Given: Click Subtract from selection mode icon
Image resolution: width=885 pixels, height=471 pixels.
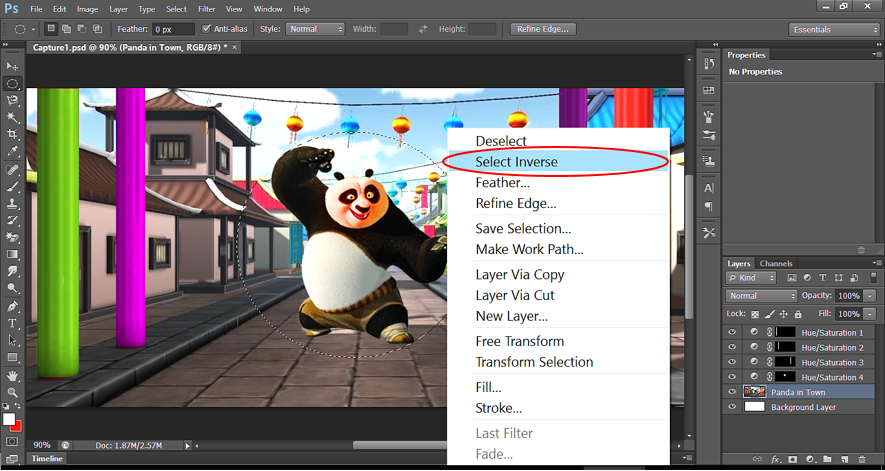Looking at the screenshot, I should click(x=82, y=29).
